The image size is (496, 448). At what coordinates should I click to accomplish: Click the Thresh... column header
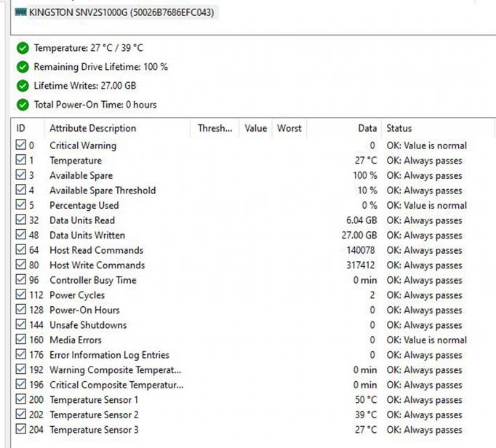coord(215,128)
